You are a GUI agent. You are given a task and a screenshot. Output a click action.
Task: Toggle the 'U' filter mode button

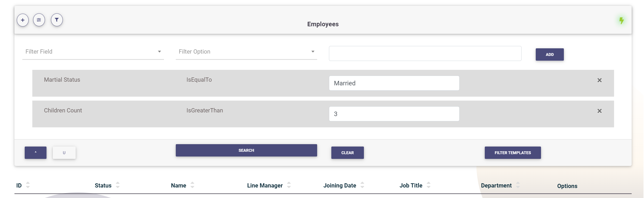pos(64,153)
